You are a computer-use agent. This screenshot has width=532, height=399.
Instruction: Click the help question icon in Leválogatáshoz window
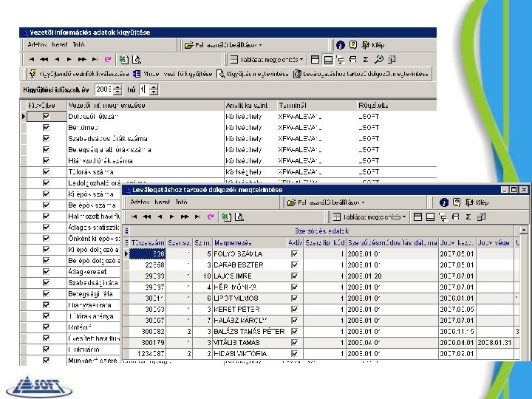click(457, 202)
